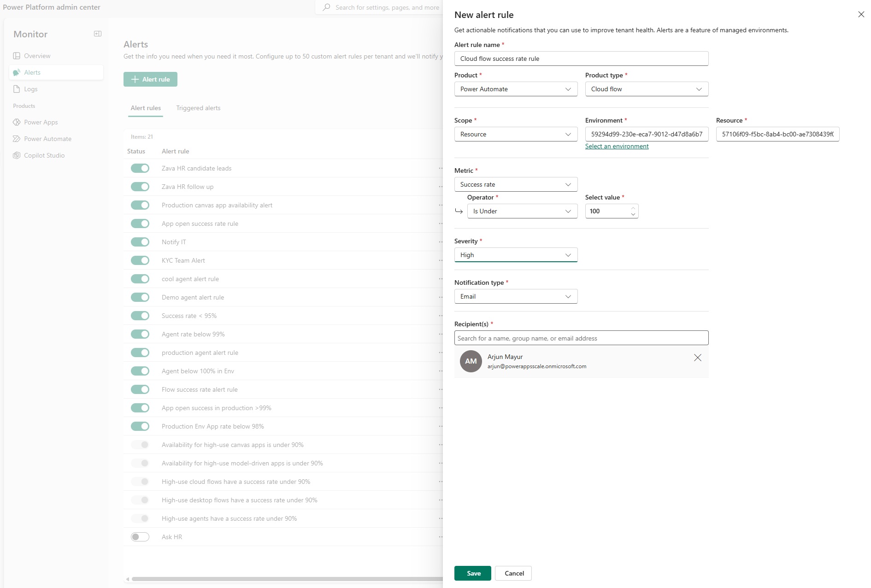Increment the Select value using the stepper
The width and height of the screenshot is (871, 588).
tap(633, 208)
